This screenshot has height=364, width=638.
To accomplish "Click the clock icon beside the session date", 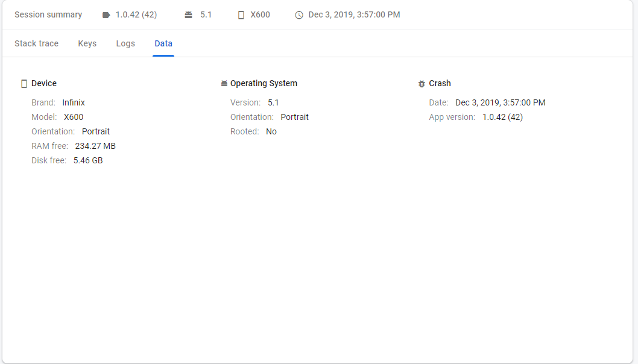I will coord(298,14).
